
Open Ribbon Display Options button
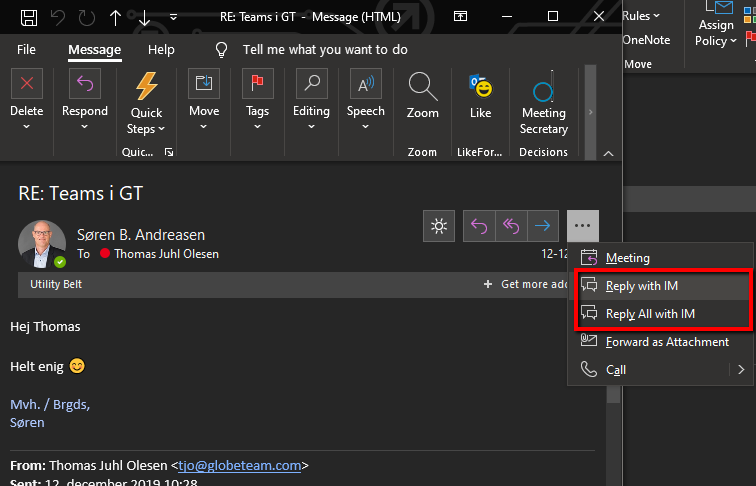460,16
